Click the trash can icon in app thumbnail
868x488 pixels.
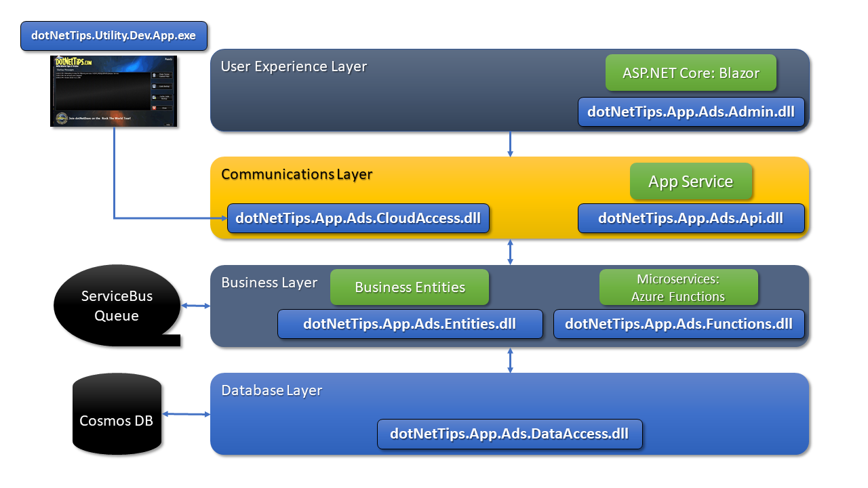155,75
